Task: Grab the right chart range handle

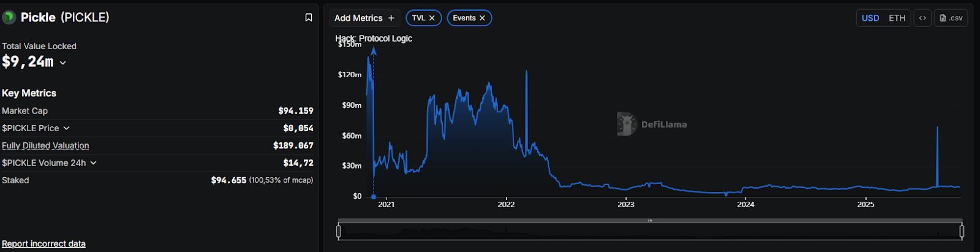Action: coord(962,231)
